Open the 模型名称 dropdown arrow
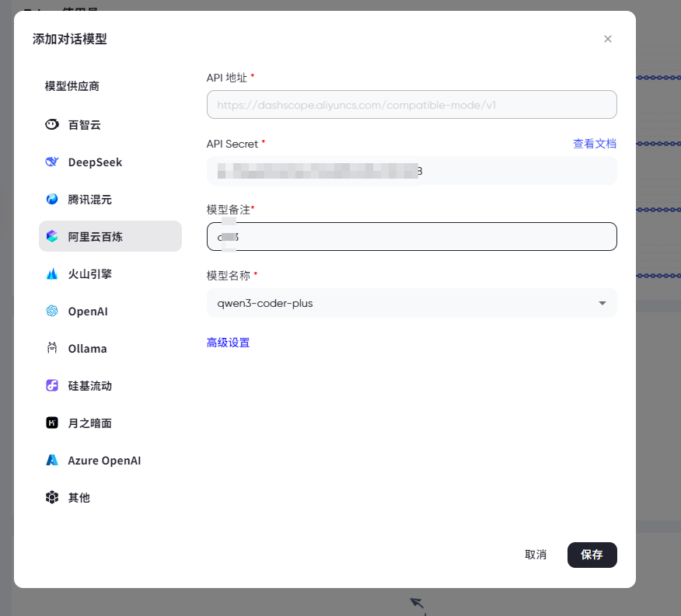The width and height of the screenshot is (681, 616). [x=602, y=303]
